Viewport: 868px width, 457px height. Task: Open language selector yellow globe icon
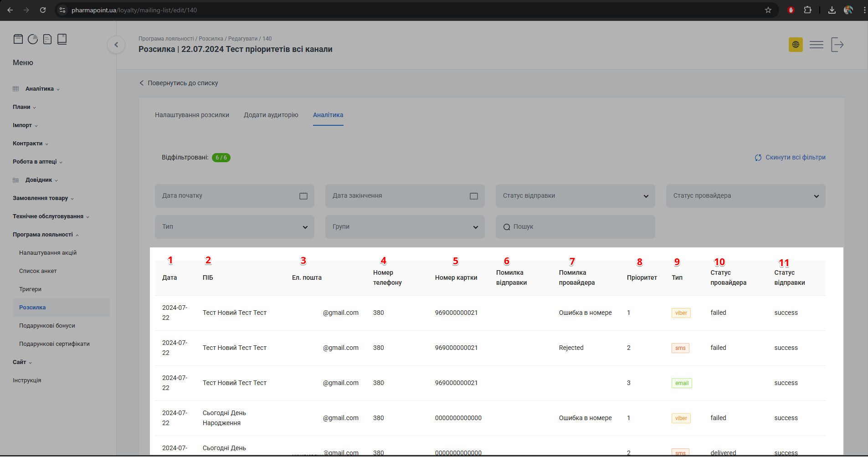(x=796, y=45)
